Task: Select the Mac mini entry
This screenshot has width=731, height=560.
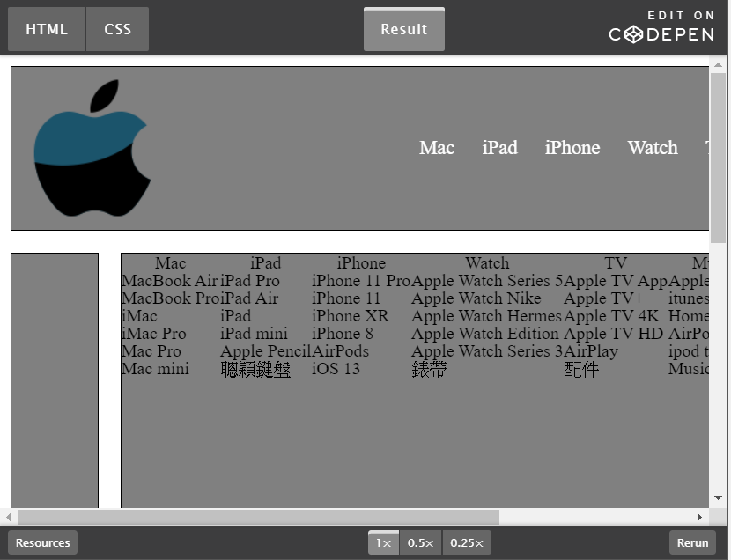Action: (155, 369)
